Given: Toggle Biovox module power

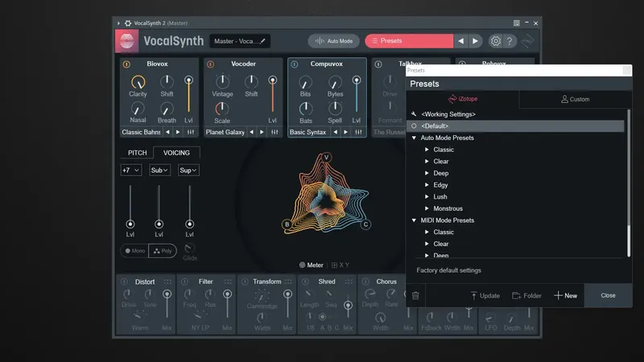Looking at the screenshot, I should point(126,64).
